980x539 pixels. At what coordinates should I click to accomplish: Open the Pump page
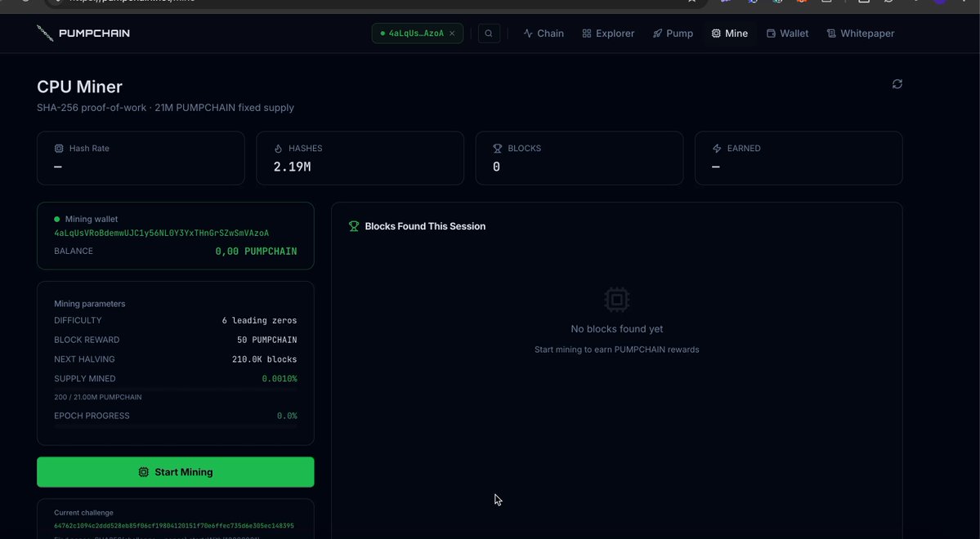click(x=673, y=33)
